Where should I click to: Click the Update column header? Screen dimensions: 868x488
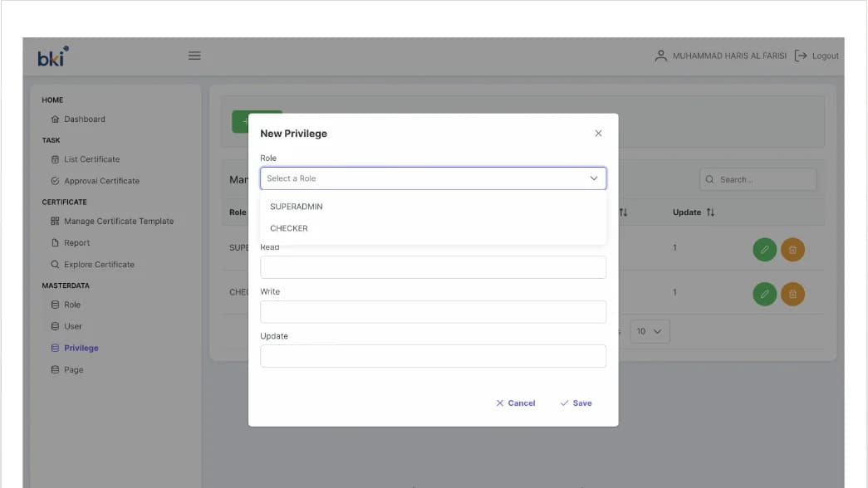coord(686,212)
